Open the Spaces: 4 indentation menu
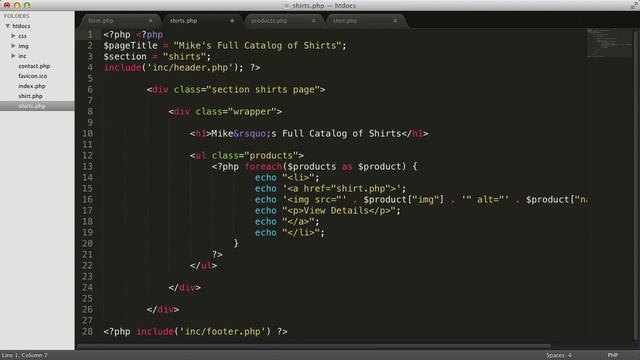 coord(559,355)
